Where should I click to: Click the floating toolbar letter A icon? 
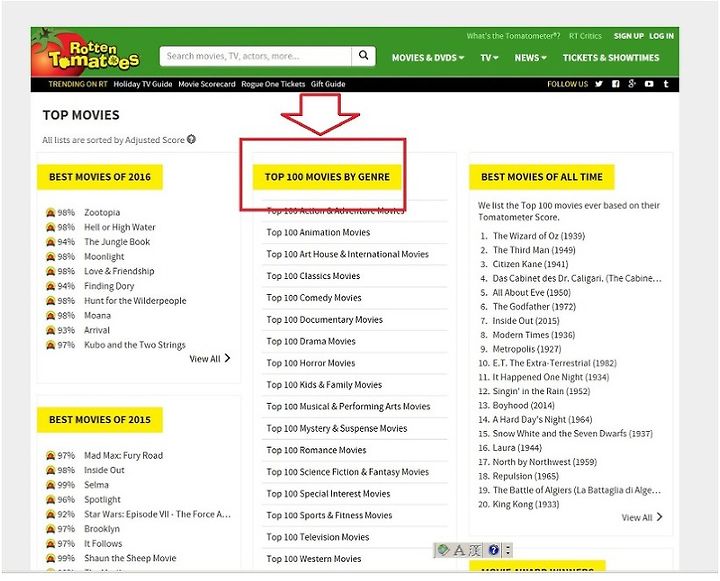click(x=459, y=550)
